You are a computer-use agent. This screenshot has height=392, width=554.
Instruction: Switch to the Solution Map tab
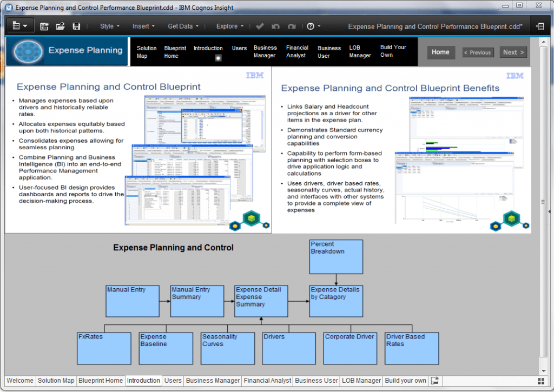coord(56,381)
